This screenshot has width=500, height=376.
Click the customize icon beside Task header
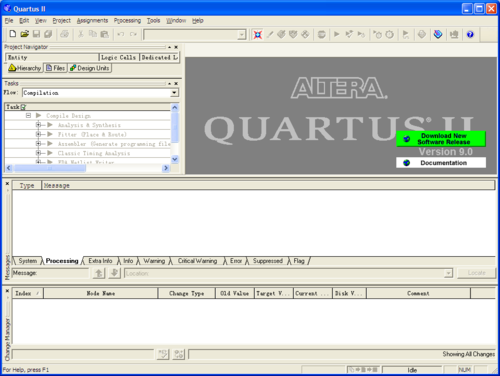[x=23, y=107]
